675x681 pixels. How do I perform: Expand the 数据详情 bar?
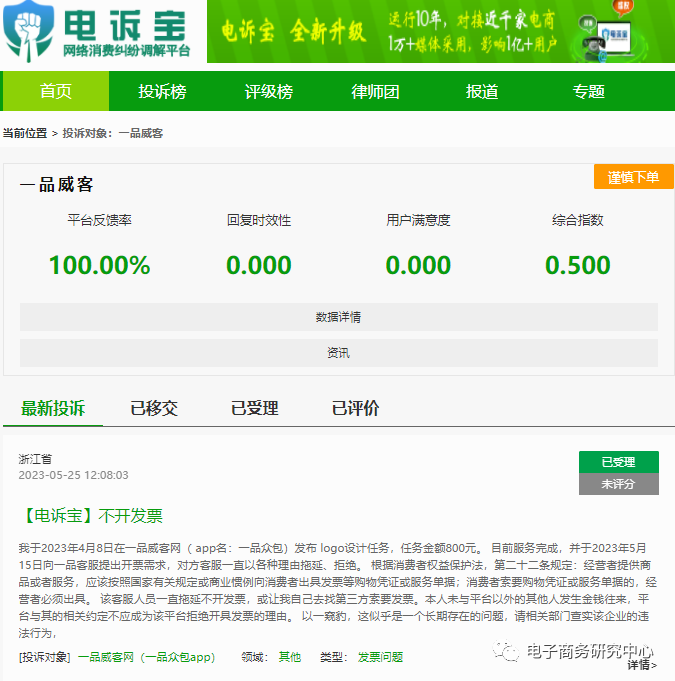pyautogui.click(x=339, y=317)
